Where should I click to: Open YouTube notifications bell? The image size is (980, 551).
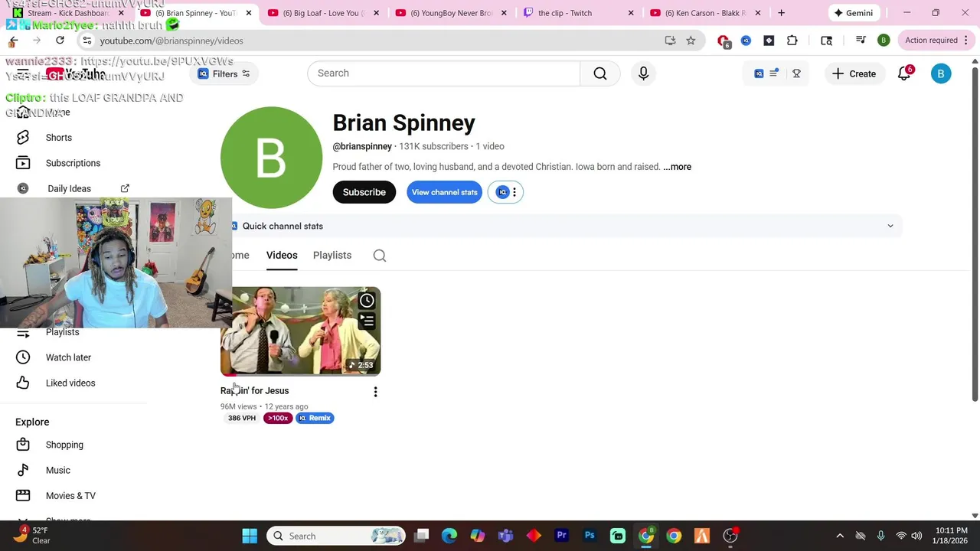pos(904,73)
